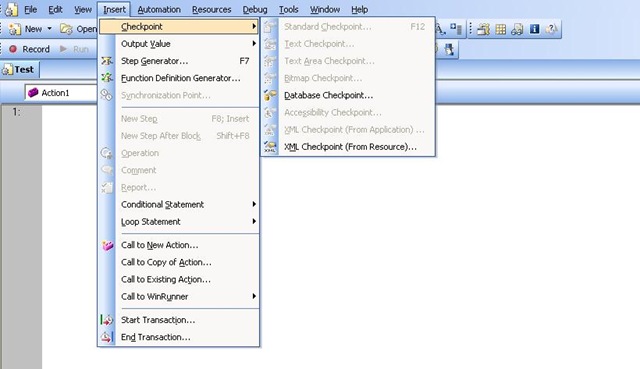Click the question mark help icon
The width and height of the screenshot is (640, 369).
(551, 29)
